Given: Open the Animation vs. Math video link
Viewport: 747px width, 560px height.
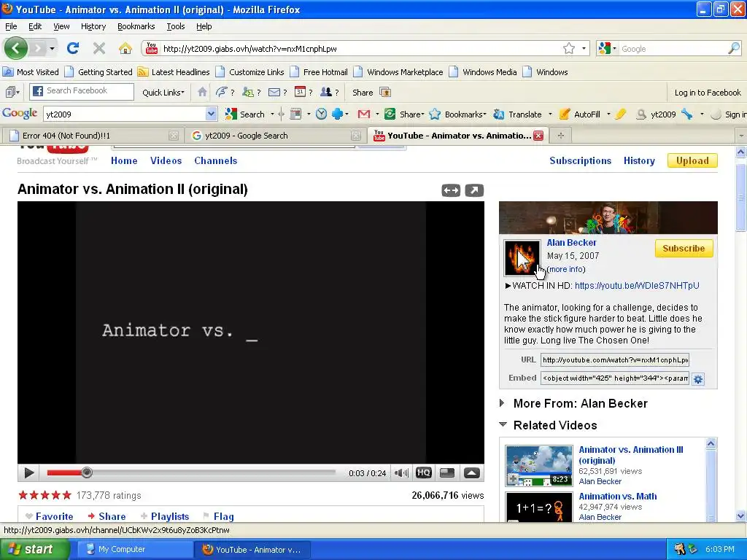Looking at the screenshot, I should coord(617,496).
